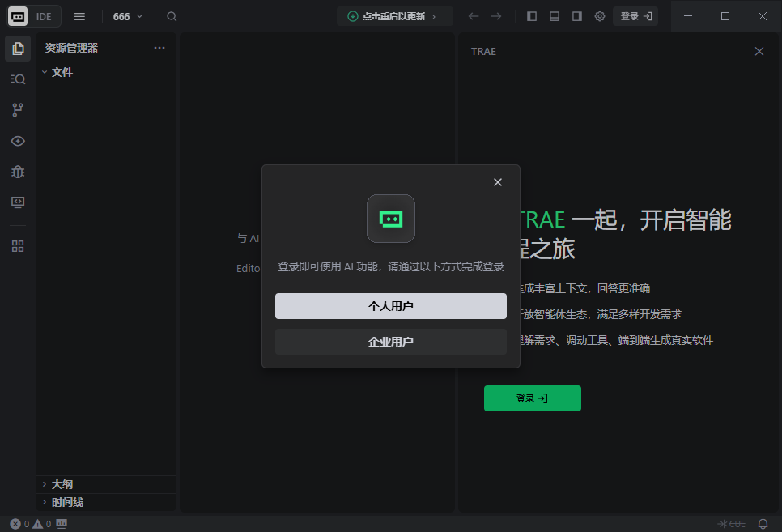Expand the 大纲 outline section

106,484
